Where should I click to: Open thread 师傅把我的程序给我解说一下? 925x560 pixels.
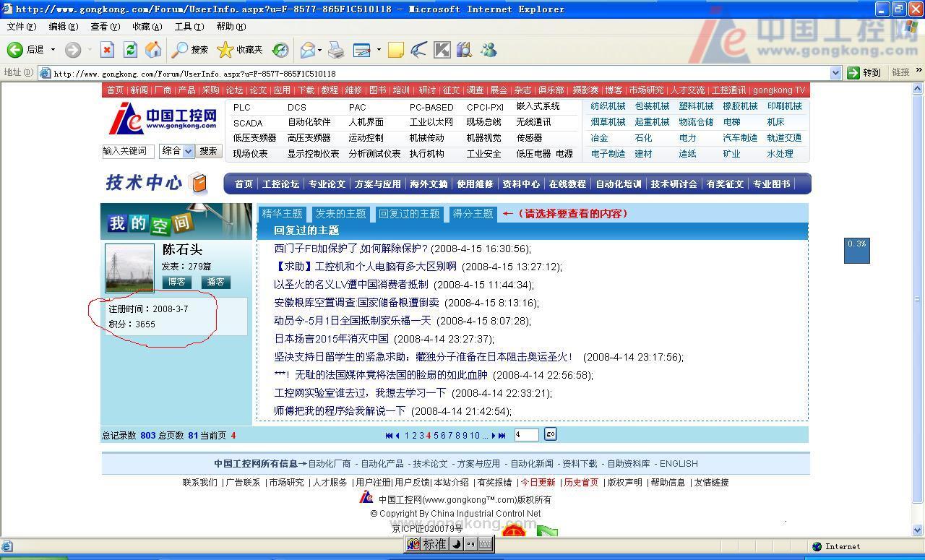click(x=340, y=411)
